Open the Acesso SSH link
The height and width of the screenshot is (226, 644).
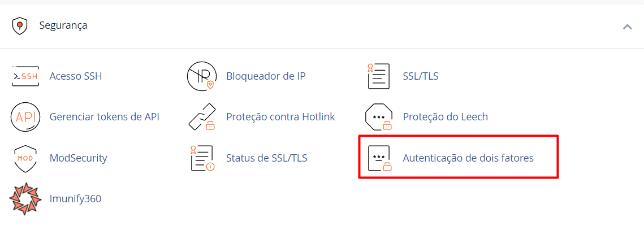click(76, 76)
